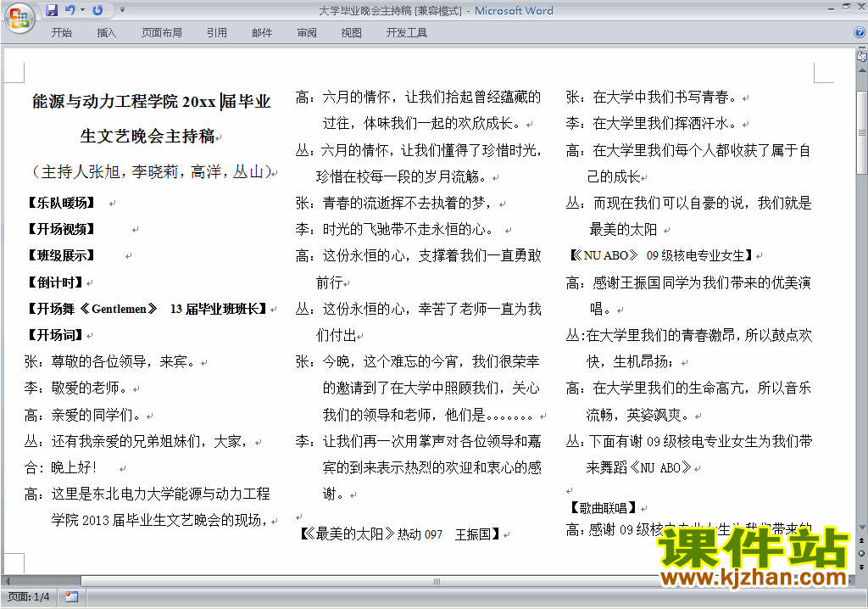Click the vertical scrollbar up arrow
This screenshot has width=868, height=609.
point(861,71)
